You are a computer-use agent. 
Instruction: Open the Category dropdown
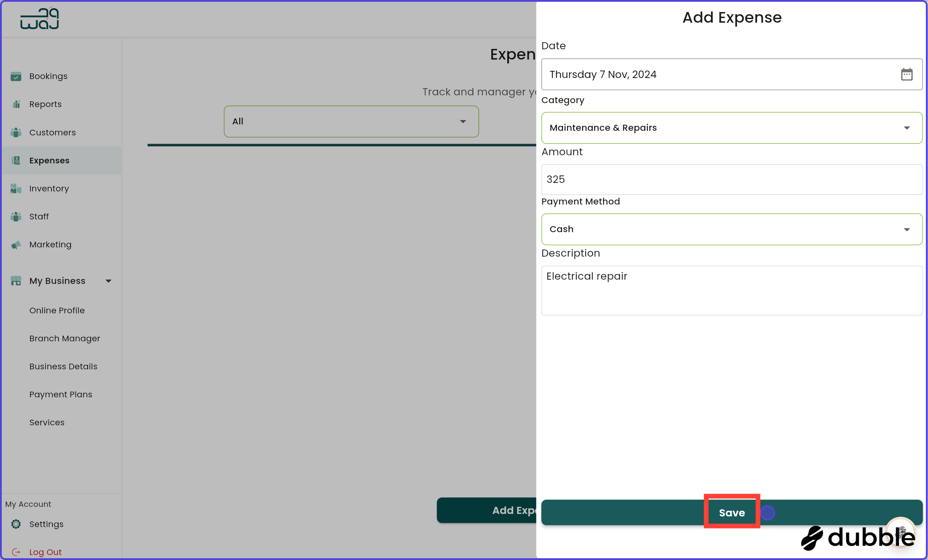[907, 127]
